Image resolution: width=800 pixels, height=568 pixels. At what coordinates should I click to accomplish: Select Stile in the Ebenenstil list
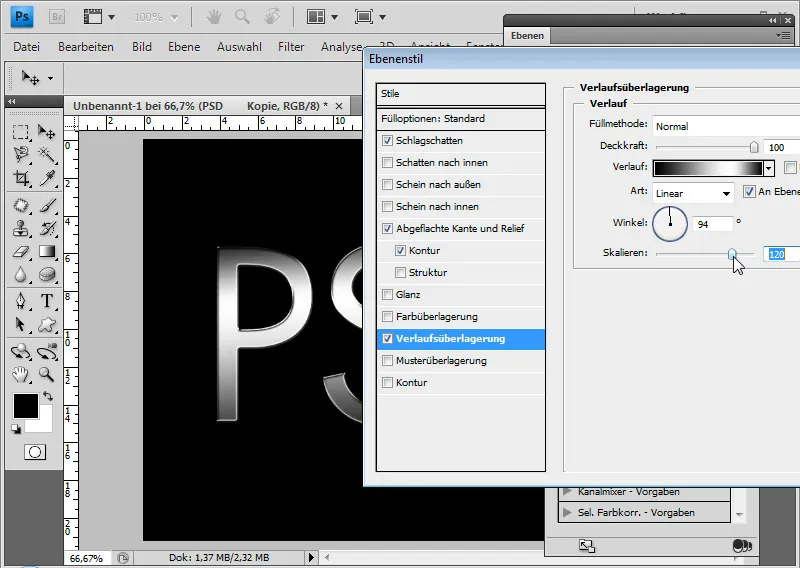tap(461, 94)
